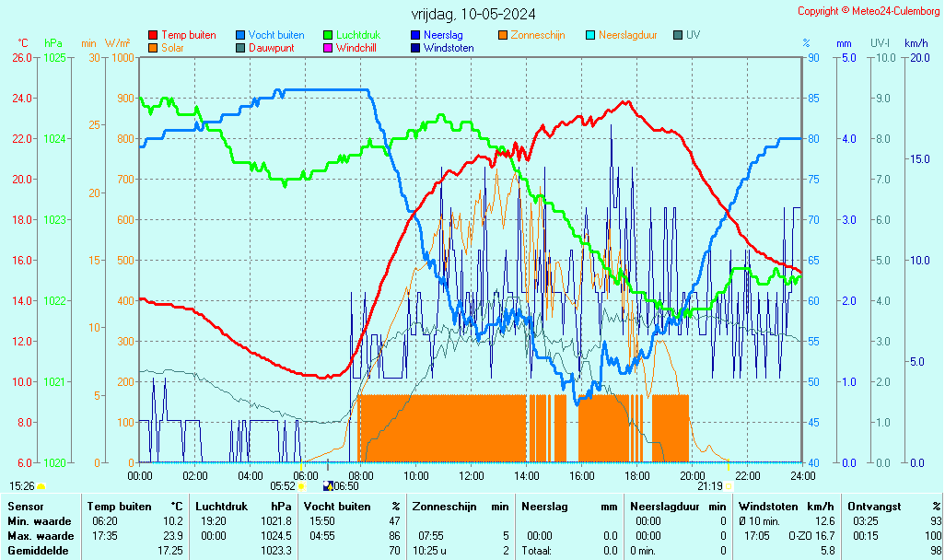Click the Windstoten column header in table
Viewport: 945px width, 560px height.
pos(769,507)
